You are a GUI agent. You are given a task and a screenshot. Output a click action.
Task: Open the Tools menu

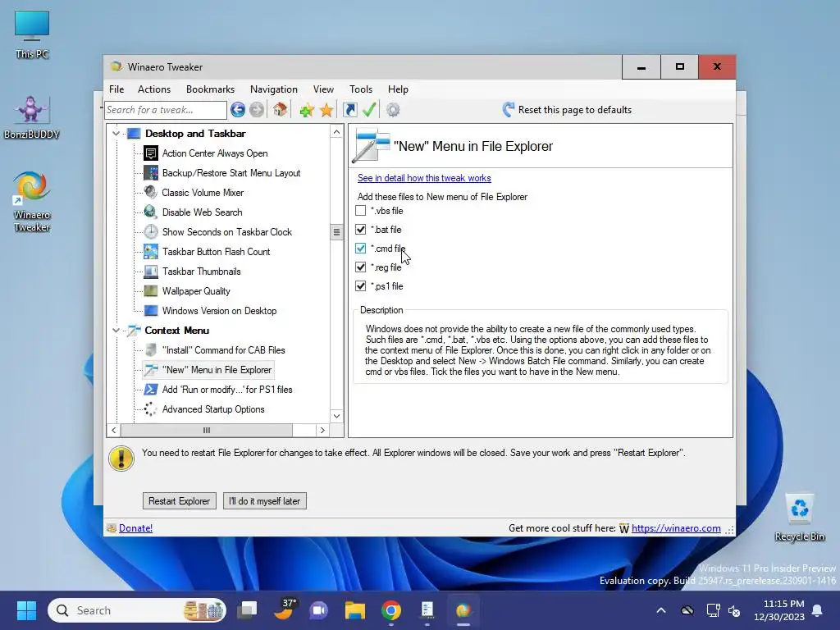pyautogui.click(x=361, y=89)
